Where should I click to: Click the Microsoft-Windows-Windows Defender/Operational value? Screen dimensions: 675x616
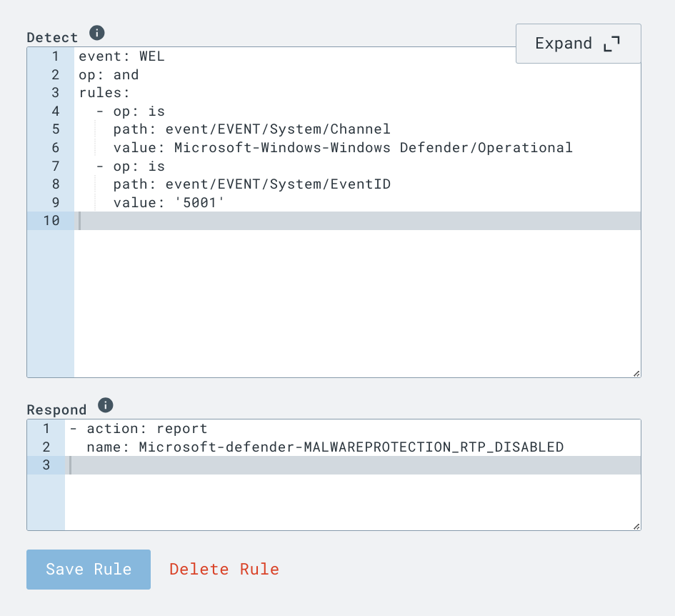click(374, 148)
